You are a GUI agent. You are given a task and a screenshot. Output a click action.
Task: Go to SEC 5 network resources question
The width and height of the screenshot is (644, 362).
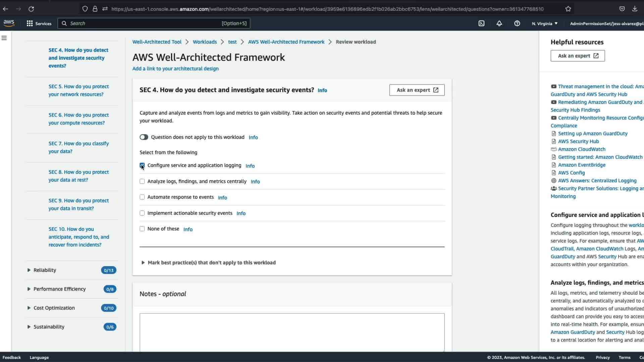coord(78,90)
